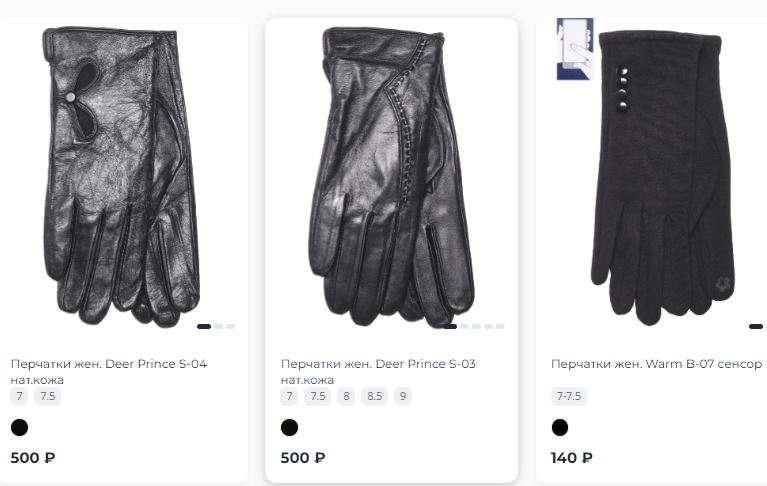Open the Перчатки жен. Deer Prince S-03 link

(378, 372)
